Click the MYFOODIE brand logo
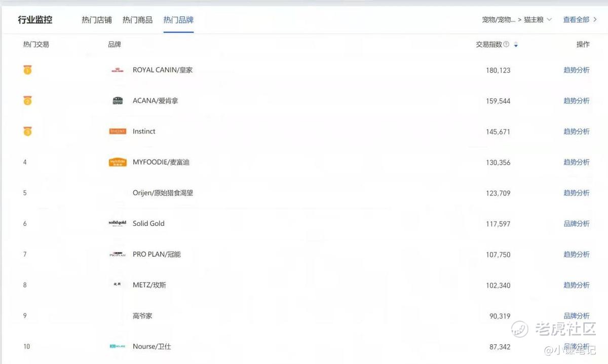Image resolution: width=608 pixels, height=364 pixels. coord(118,163)
